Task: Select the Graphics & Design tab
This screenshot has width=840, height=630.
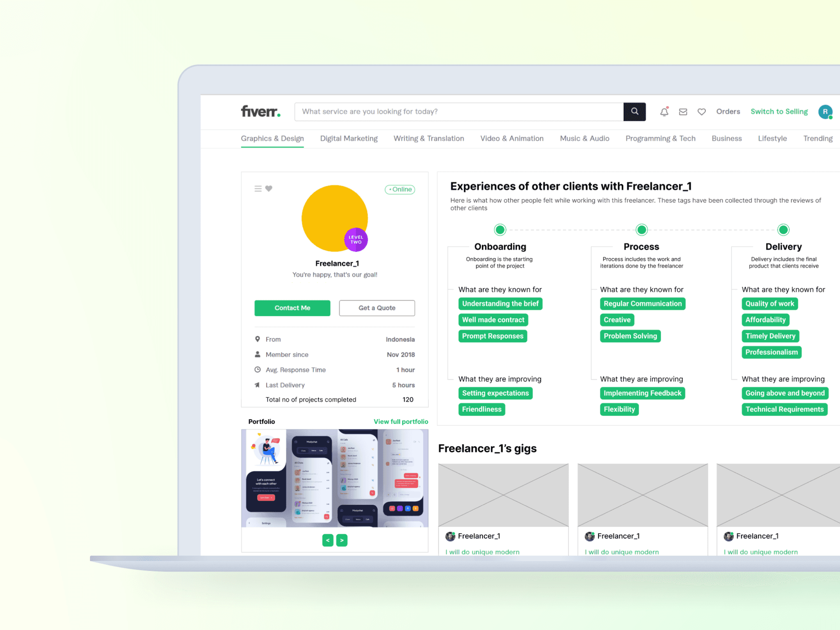Action: pos(272,138)
